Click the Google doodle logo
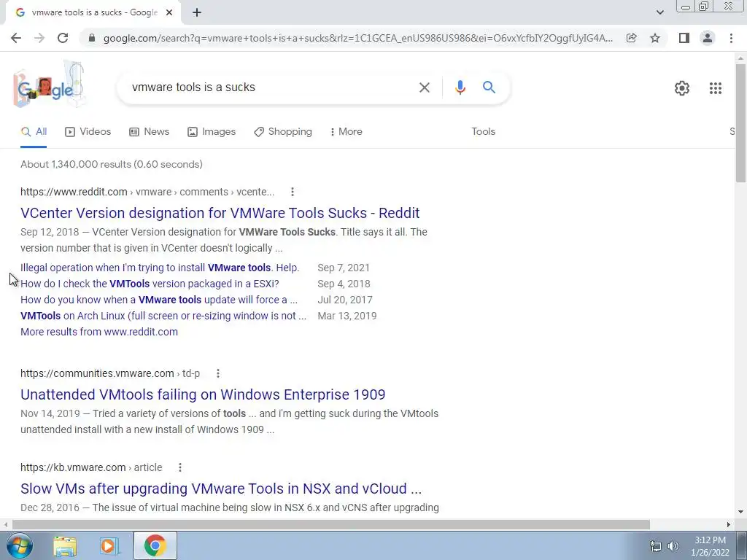Viewport: 747px width, 560px height. [x=49, y=85]
